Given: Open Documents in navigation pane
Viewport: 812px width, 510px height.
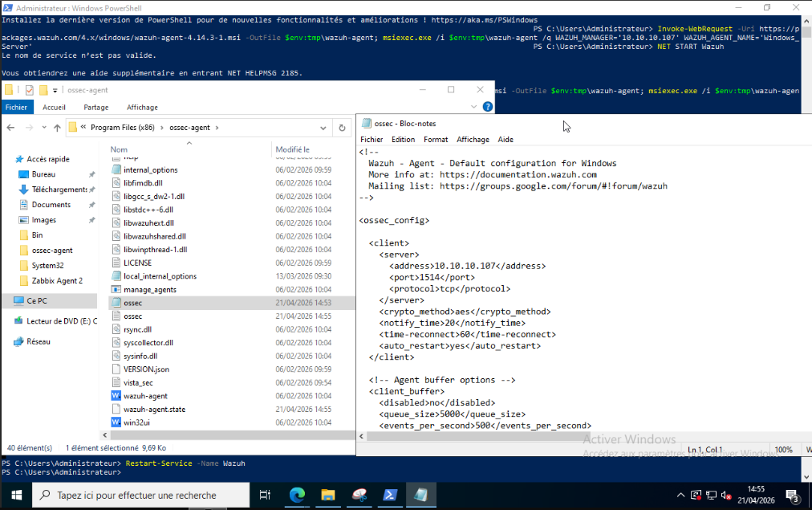Looking at the screenshot, I should [51, 205].
